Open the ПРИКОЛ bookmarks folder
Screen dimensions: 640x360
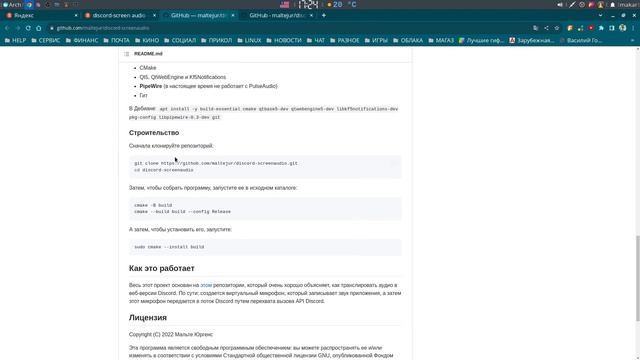click(x=217, y=40)
